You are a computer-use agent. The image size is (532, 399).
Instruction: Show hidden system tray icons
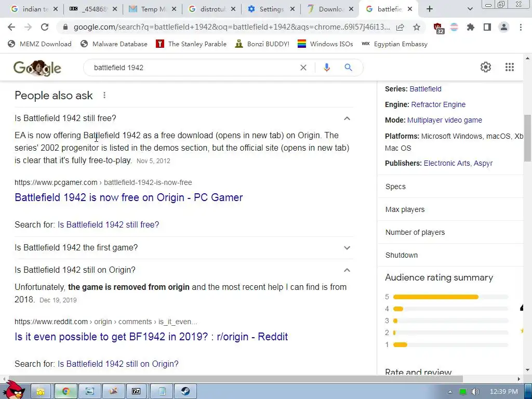click(450, 392)
